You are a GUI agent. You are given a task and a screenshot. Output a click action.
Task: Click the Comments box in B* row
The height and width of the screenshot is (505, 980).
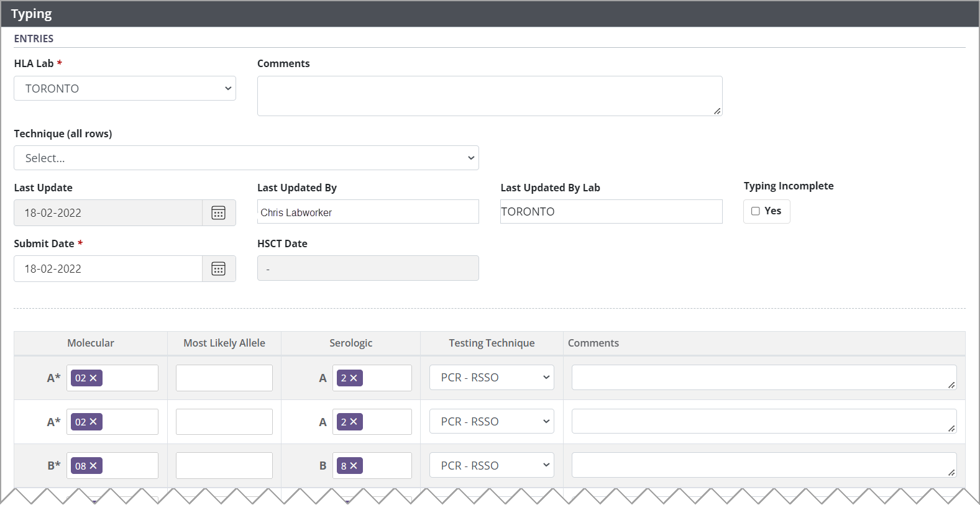pyautogui.click(x=764, y=465)
